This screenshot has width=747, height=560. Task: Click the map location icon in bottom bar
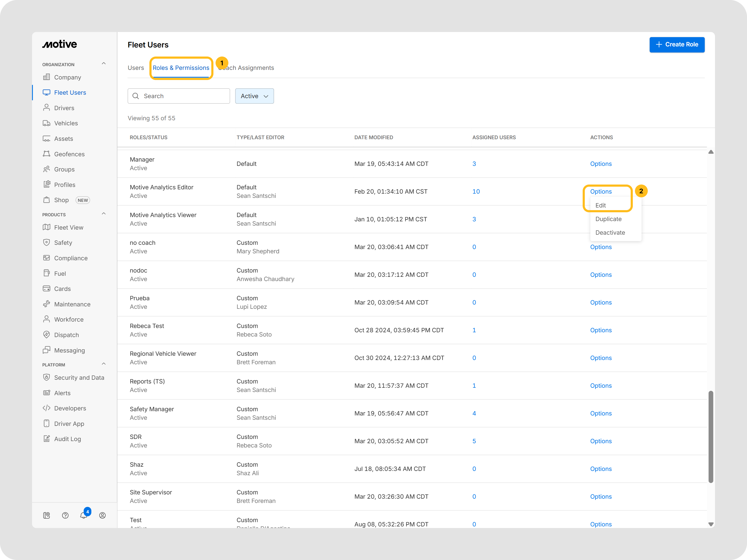point(47,515)
